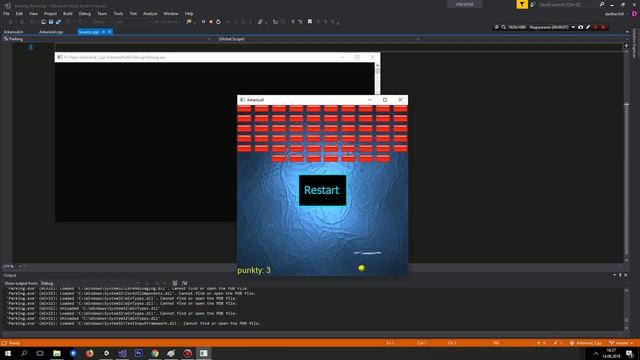Close the Source.cpp tab
The image size is (640, 360).
pyautogui.click(x=109, y=32)
